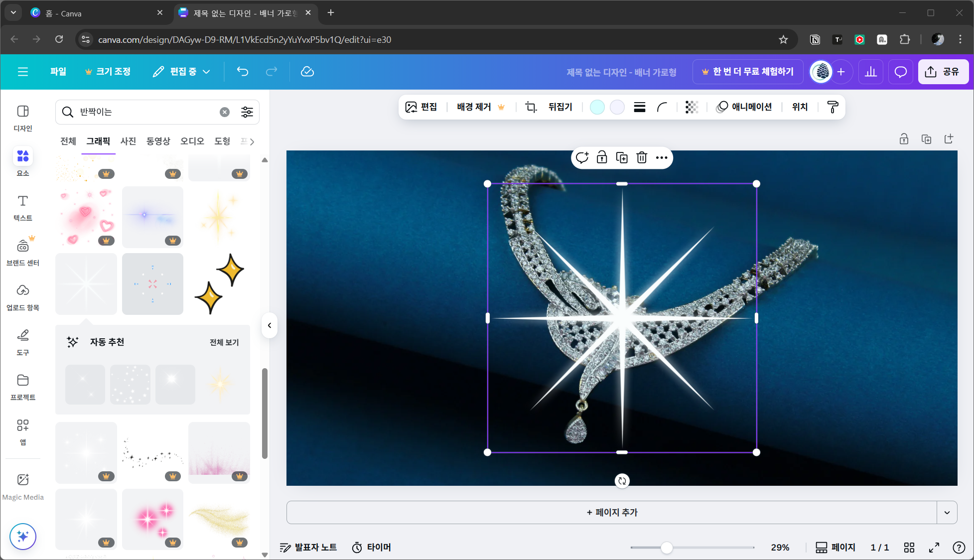Duplicate the selected element from floating toolbar

coord(622,158)
